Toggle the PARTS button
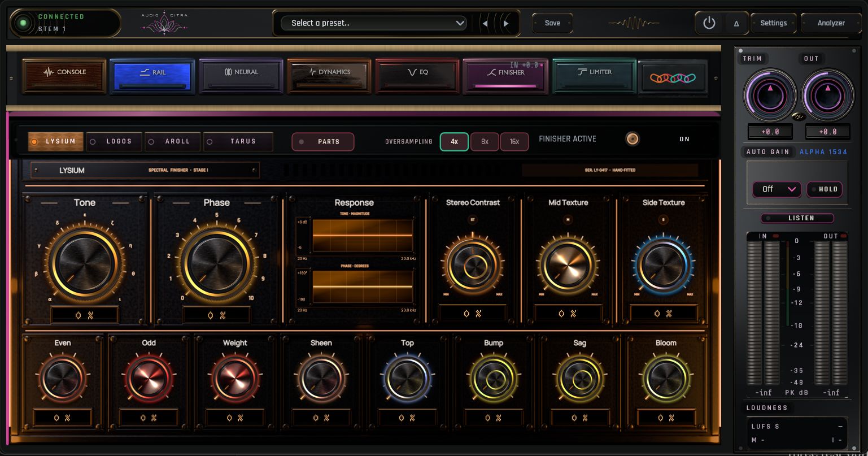The image size is (868, 456). pos(323,142)
